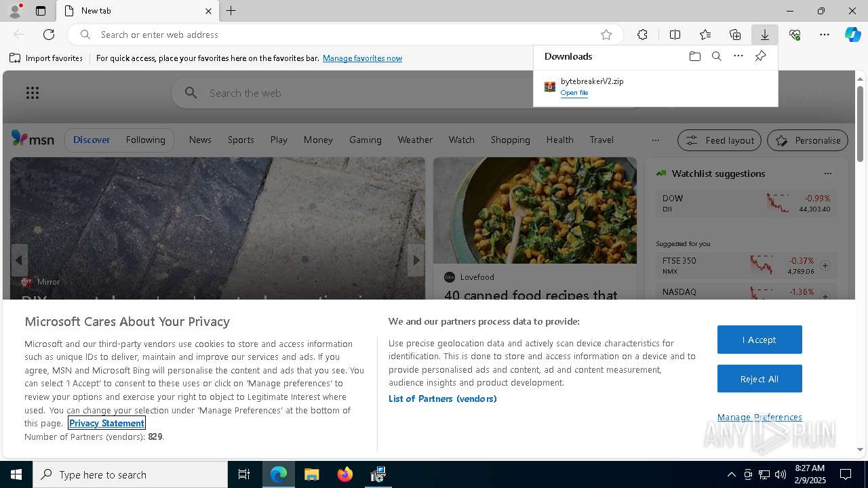Expand more categories ellipsis
The image size is (868, 488).
(x=655, y=140)
